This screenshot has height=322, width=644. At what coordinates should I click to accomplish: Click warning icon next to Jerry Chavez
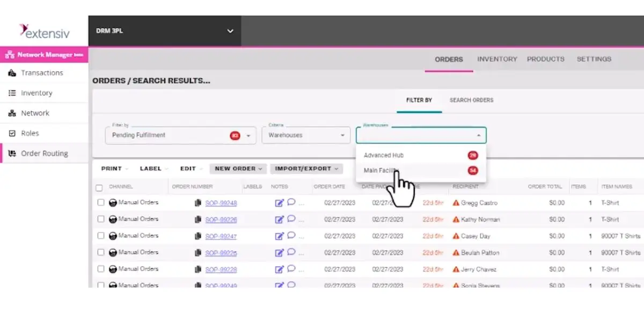point(456,269)
